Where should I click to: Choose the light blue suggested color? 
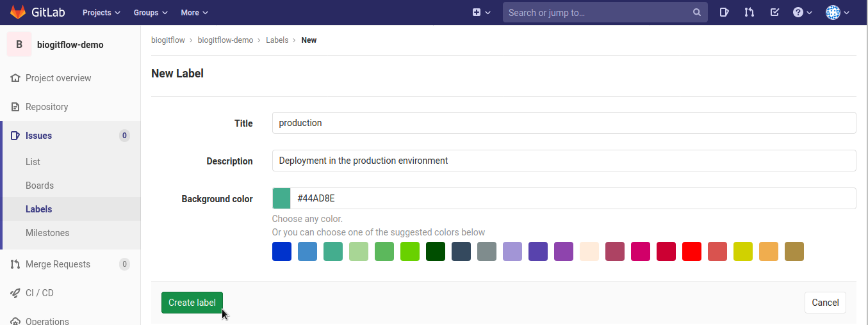coord(307,251)
